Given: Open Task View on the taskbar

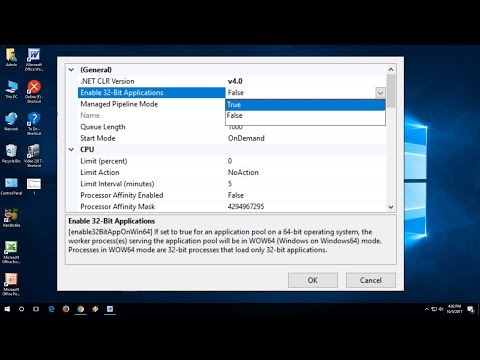Looking at the screenshot, I should [x=36, y=309].
